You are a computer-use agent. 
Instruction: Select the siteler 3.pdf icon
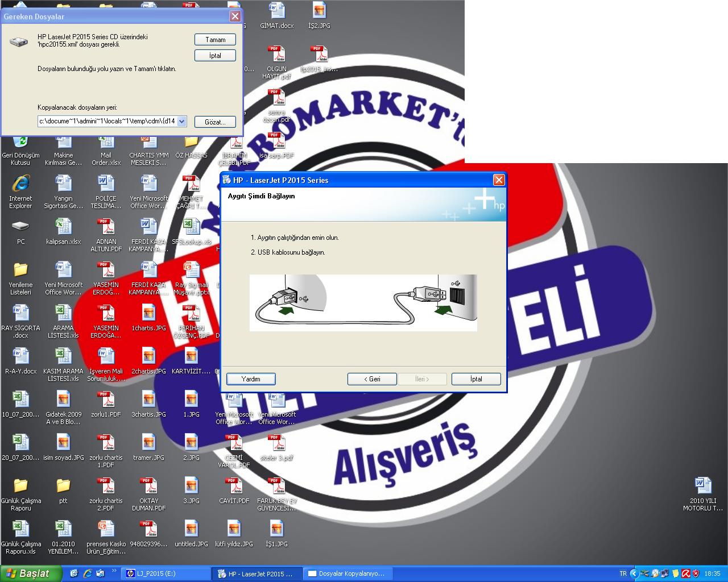(x=276, y=442)
